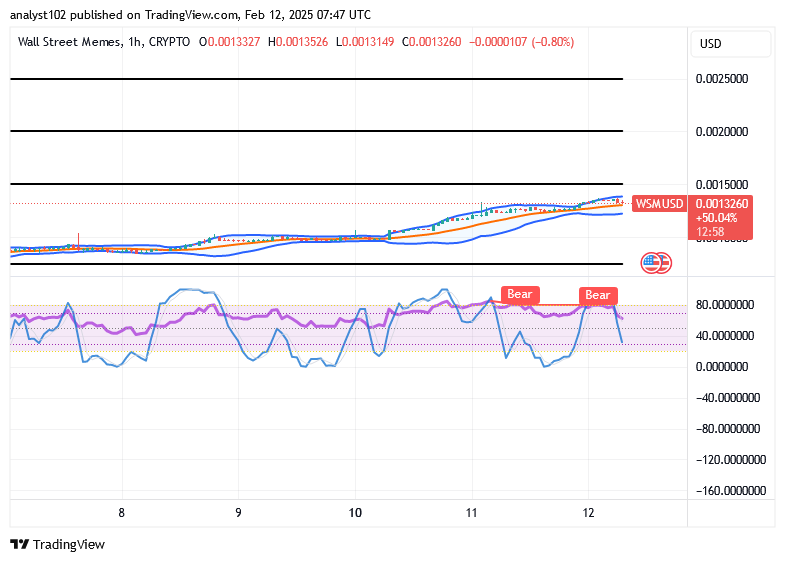This screenshot has width=785, height=562.
Task: Click the 0.0000000 oscillator axis label
Action: pos(722,367)
